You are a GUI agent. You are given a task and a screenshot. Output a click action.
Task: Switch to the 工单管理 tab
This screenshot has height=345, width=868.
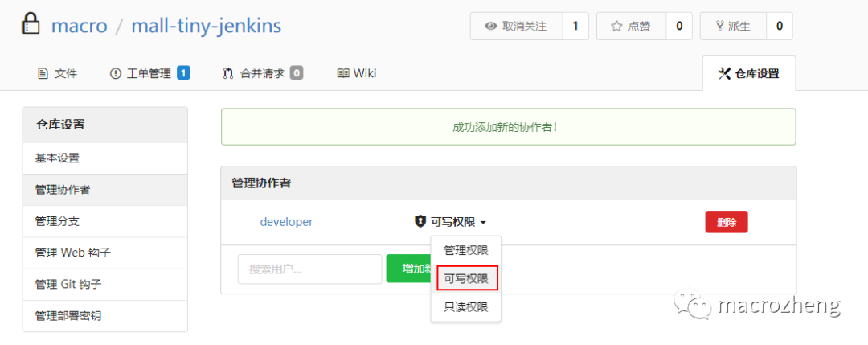tap(150, 73)
